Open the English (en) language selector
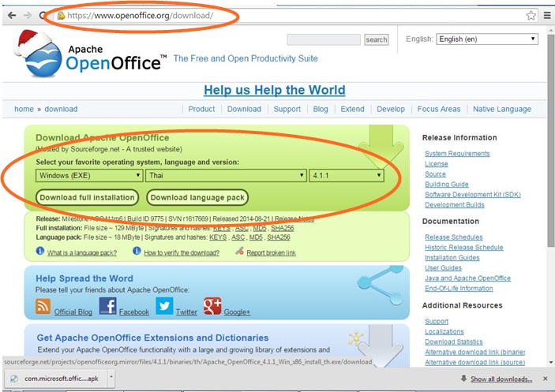The image size is (555, 392). [487, 39]
